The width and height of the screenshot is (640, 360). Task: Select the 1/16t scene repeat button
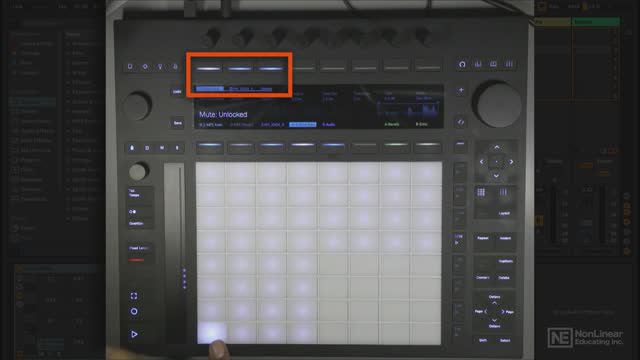(x=459, y=240)
